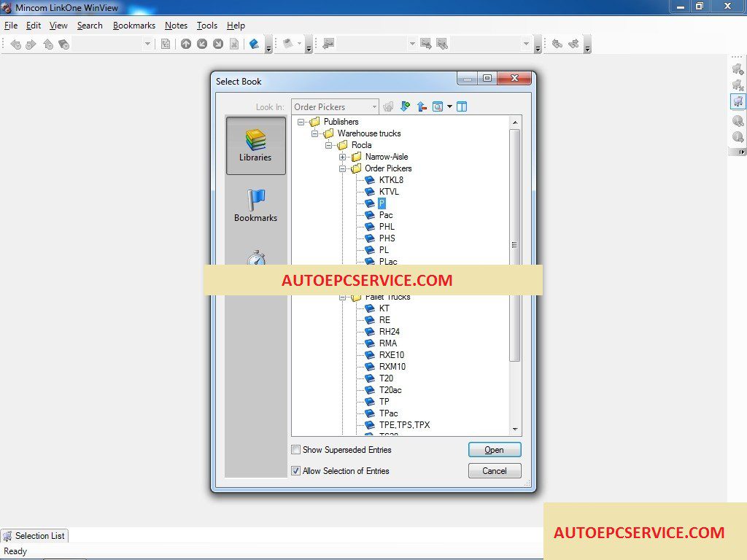Switch to the Selection List tab
The width and height of the screenshot is (747, 560).
(x=34, y=536)
